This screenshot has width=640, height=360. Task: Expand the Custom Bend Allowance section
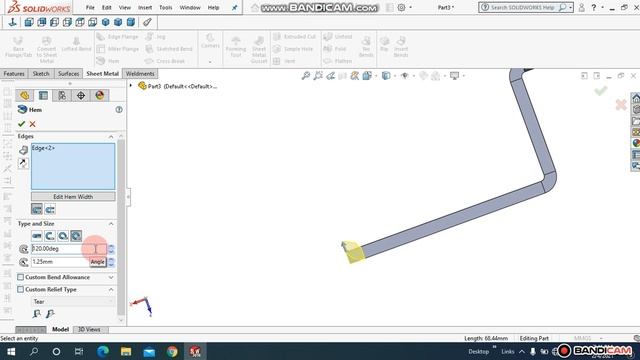coord(111,277)
